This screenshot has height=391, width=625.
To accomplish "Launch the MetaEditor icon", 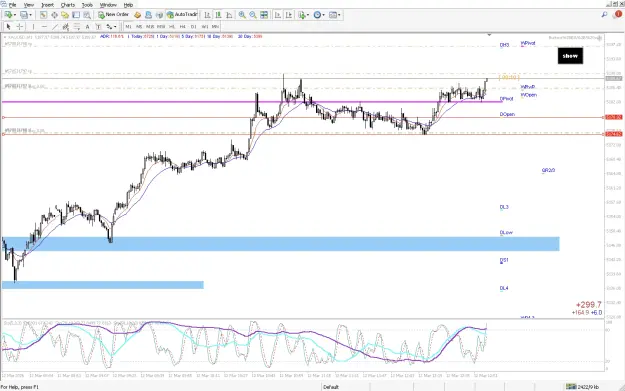I will 138,15.
